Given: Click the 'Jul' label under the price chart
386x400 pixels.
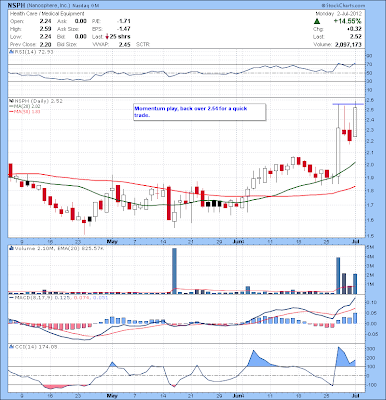Looking at the screenshot, I should pos(356,241).
